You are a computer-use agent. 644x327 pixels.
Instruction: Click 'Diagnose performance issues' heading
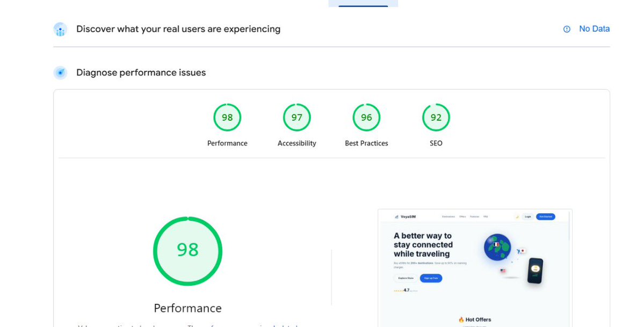[141, 72]
